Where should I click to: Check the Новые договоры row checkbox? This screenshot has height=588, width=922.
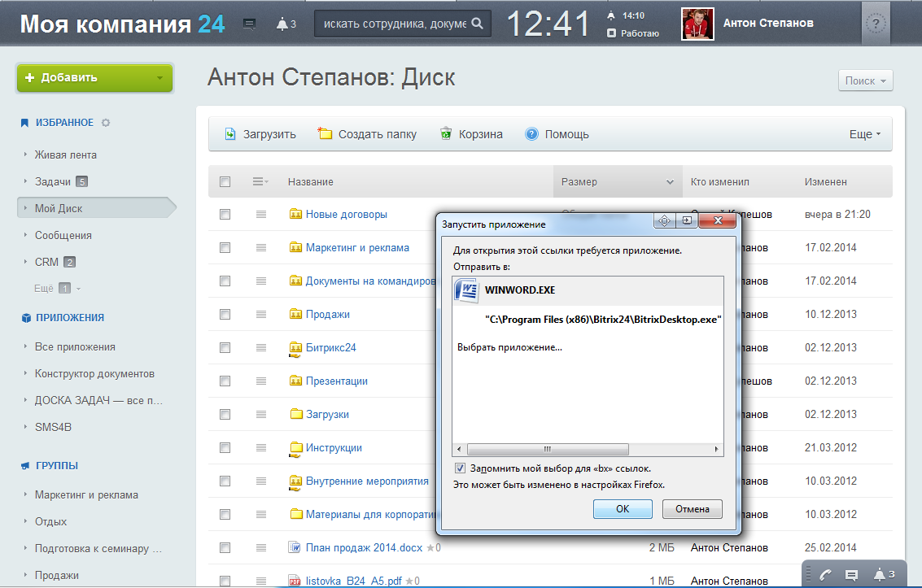pos(225,215)
